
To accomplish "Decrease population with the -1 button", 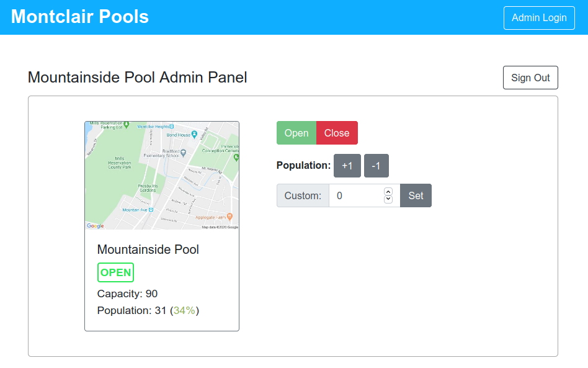I will pos(376,166).
